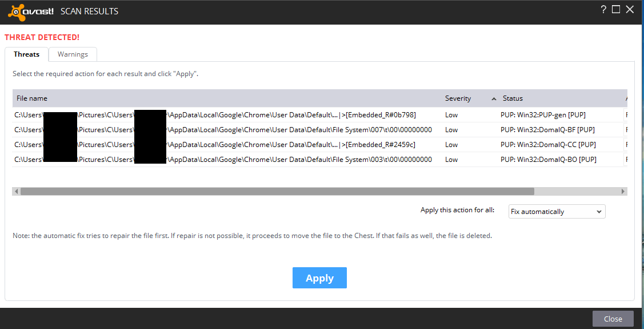
Task: Click status 'PUP: Win32:DomaIQ-CC [PUP]'
Action: (x=549, y=144)
